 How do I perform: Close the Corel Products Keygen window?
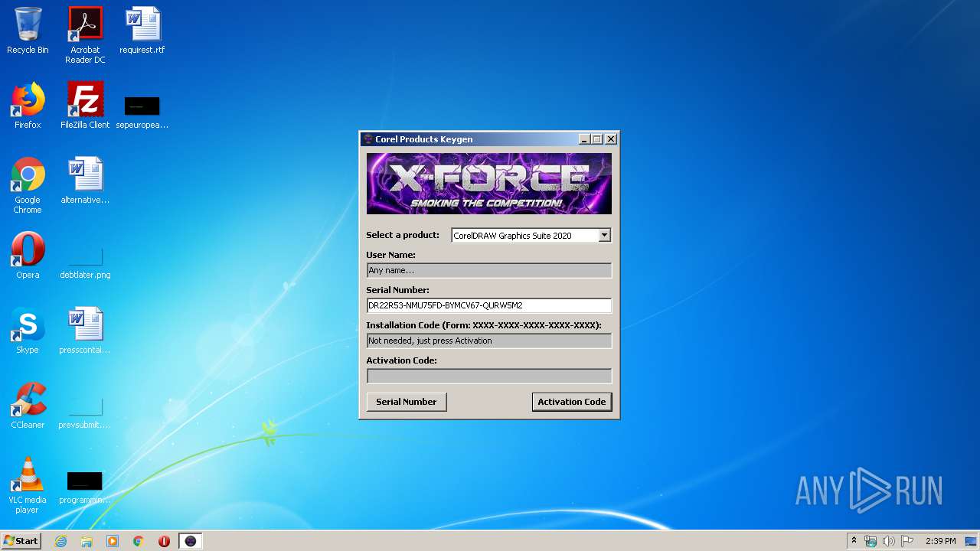[611, 139]
